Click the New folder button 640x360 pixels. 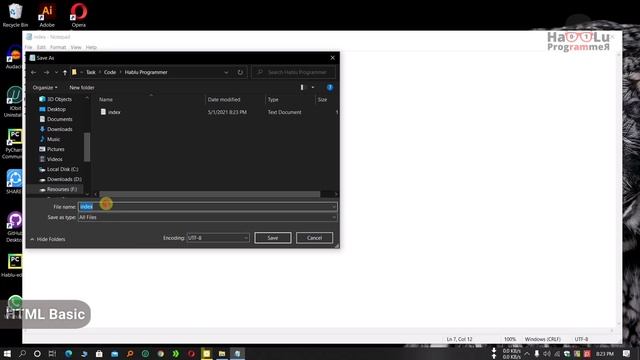(x=82, y=87)
